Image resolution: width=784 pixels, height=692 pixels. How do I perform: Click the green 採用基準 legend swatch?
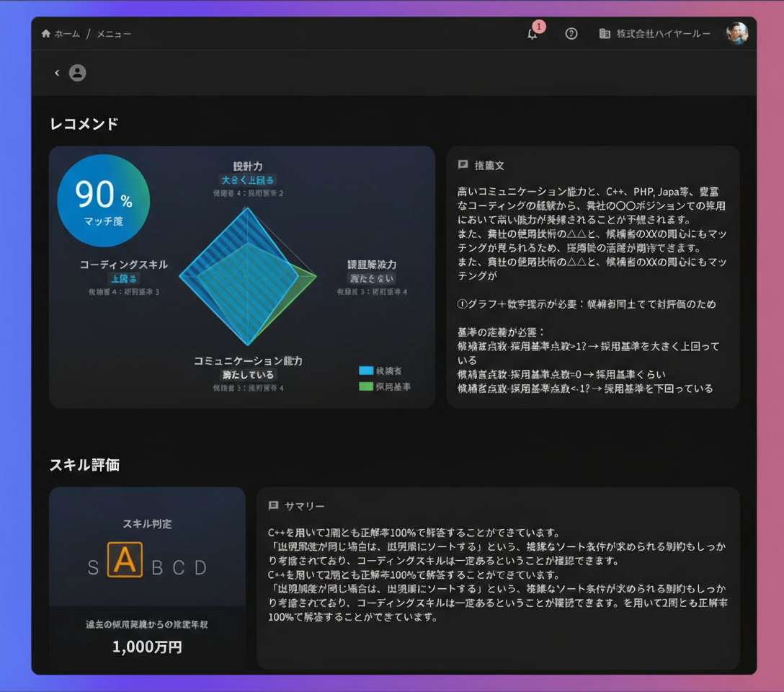[366, 386]
